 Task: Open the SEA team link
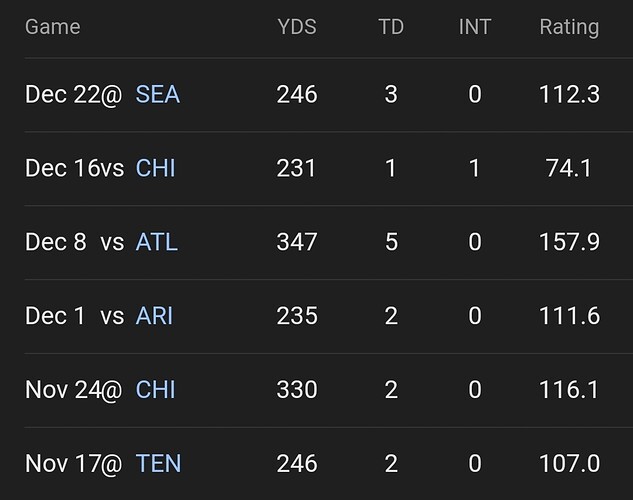[157, 94]
